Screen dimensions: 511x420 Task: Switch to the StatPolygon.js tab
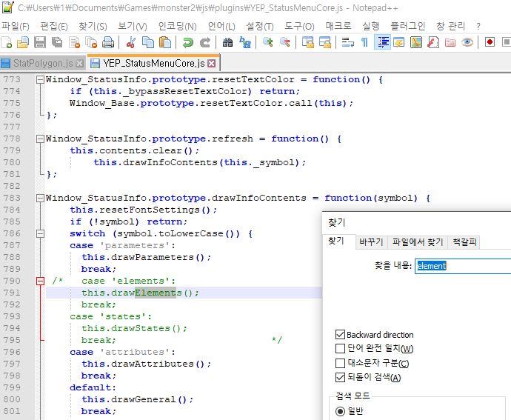[42, 63]
